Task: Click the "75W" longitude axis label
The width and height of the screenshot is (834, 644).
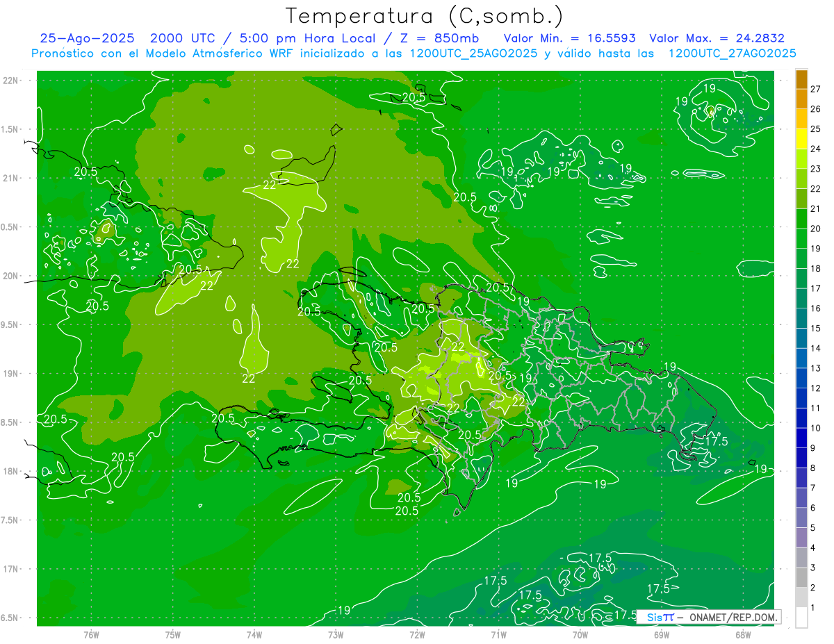Action: 172,635
